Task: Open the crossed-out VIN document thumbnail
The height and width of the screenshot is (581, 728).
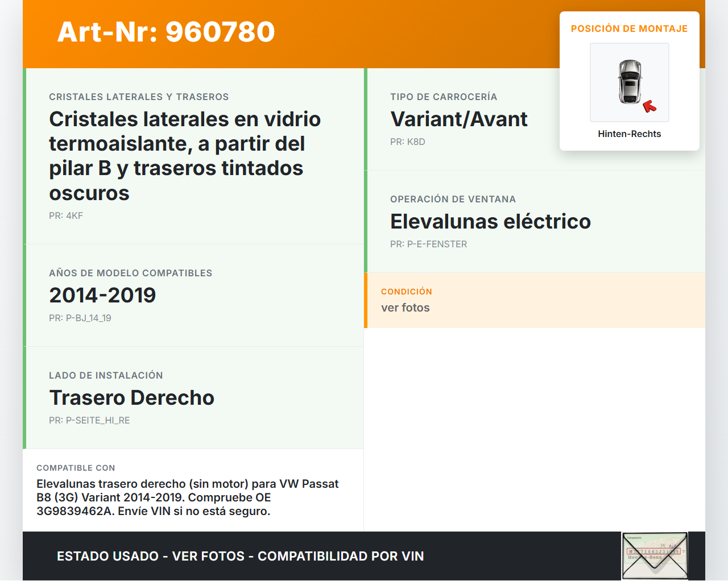Action: (655, 556)
